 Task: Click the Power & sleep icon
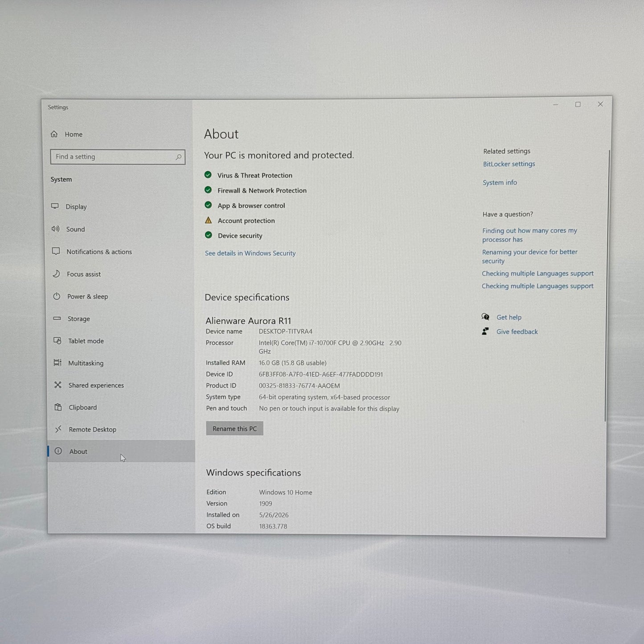tap(57, 296)
